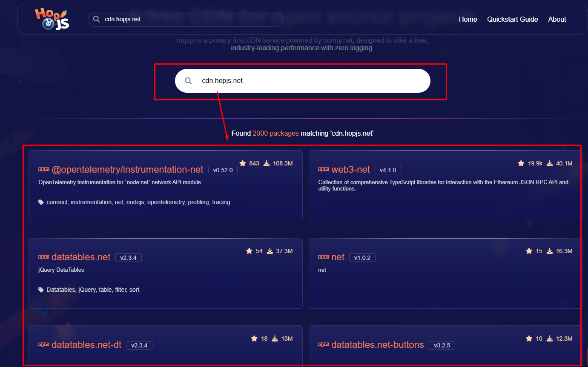This screenshot has height=367, width=588.
Task: Open the web3-net package
Action: click(x=351, y=170)
